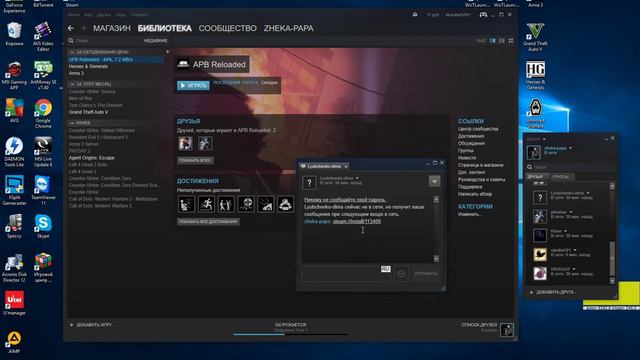Open the ZHEKA-PAPA profile tab

(x=289, y=28)
